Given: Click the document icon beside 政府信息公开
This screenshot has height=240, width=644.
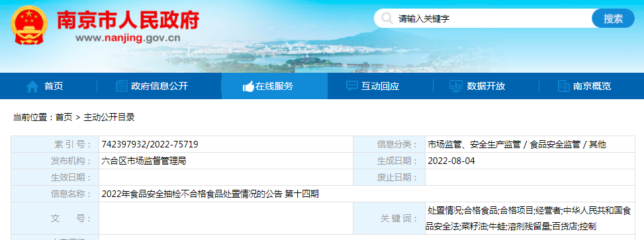Looking at the screenshot, I should click(x=122, y=86).
